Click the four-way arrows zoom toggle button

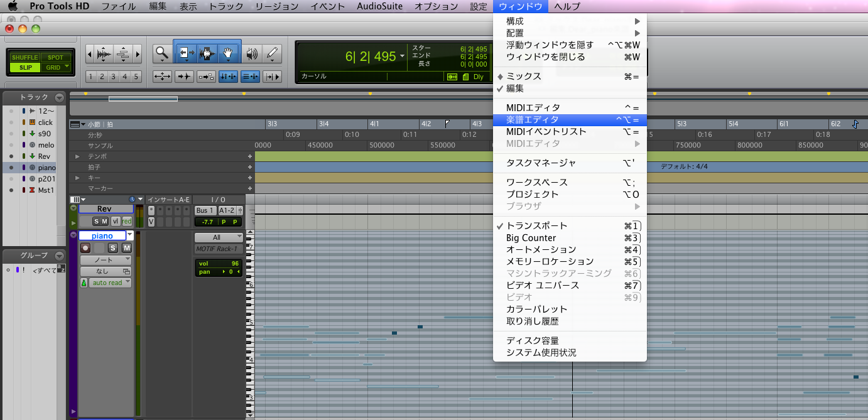(162, 77)
